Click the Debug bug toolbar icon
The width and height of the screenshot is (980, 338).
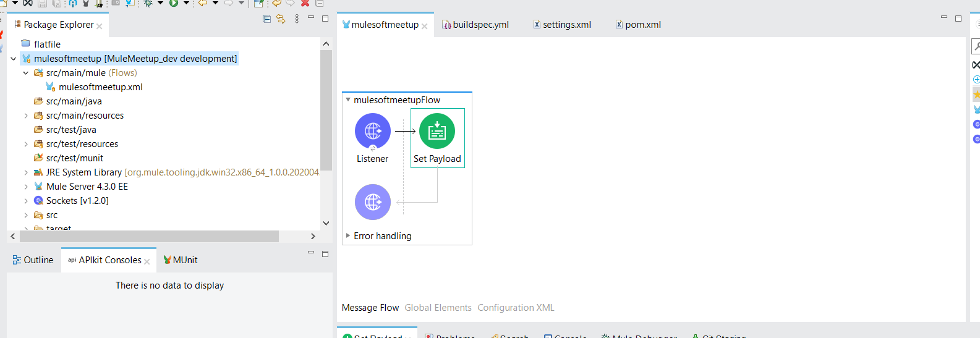coord(148,3)
